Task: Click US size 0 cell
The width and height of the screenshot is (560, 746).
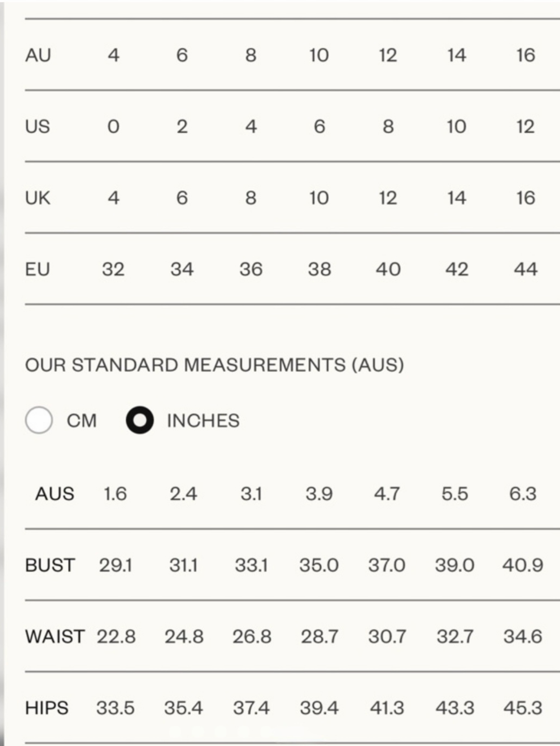Action: pyautogui.click(x=113, y=127)
